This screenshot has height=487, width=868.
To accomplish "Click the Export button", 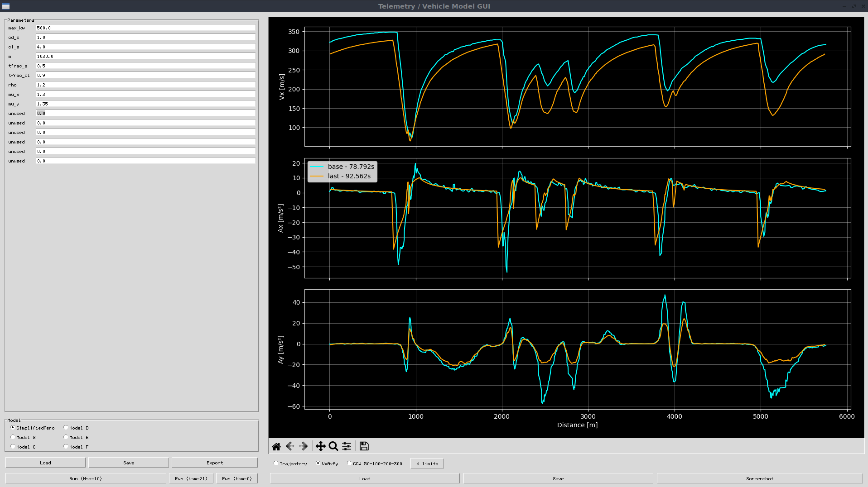I will click(215, 463).
